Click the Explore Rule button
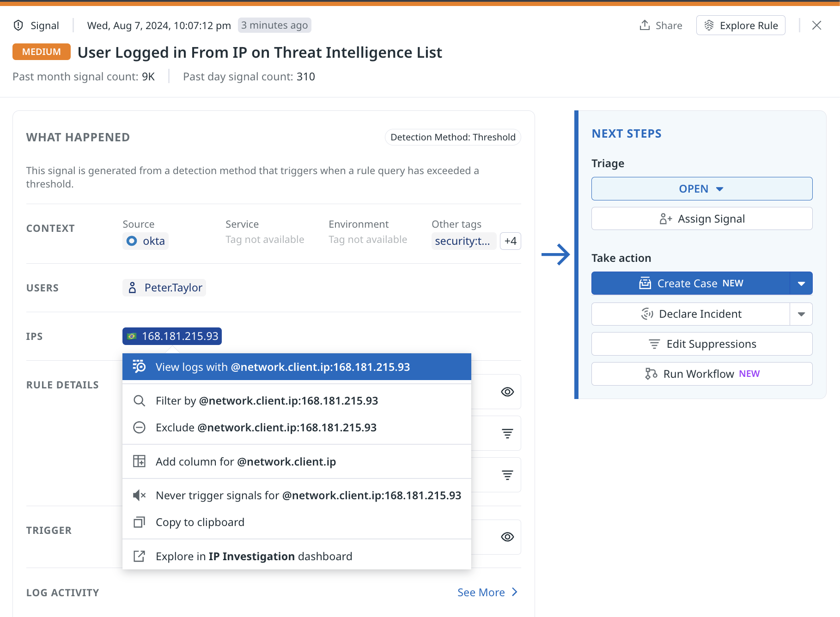The image size is (840, 617). (x=741, y=25)
